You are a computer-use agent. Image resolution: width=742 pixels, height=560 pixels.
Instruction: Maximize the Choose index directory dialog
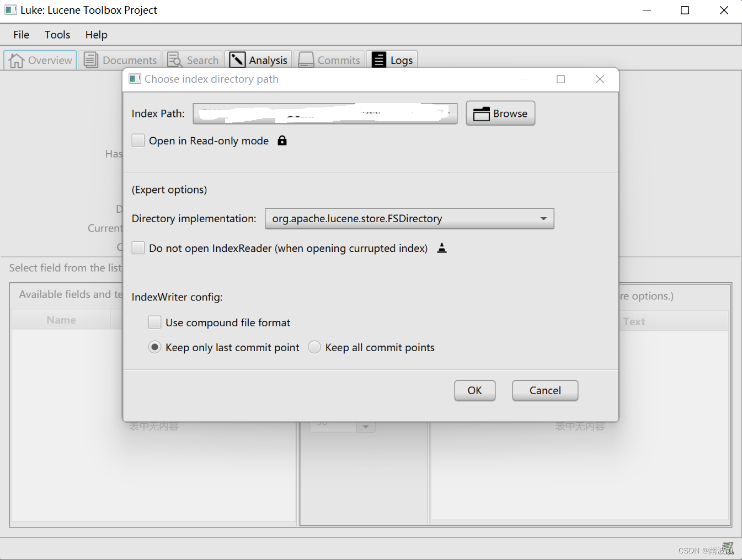(561, 79)
